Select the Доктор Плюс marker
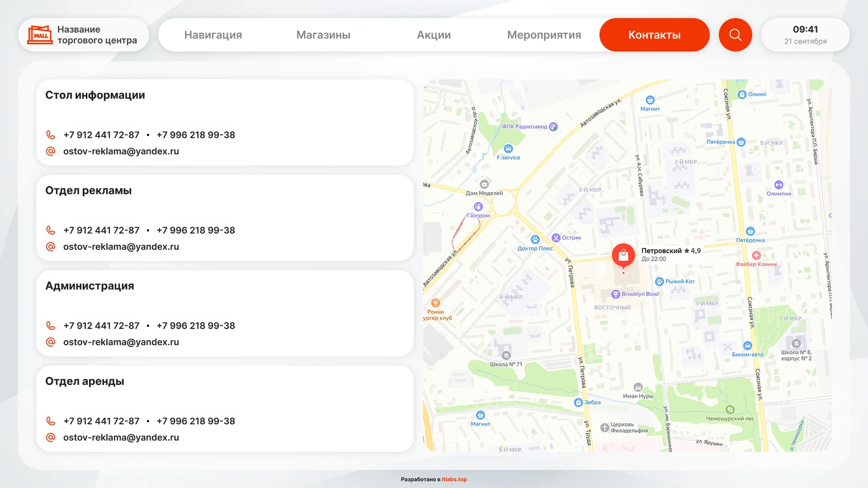This screenshot has height=488, width=868. [x=535, y=240]
